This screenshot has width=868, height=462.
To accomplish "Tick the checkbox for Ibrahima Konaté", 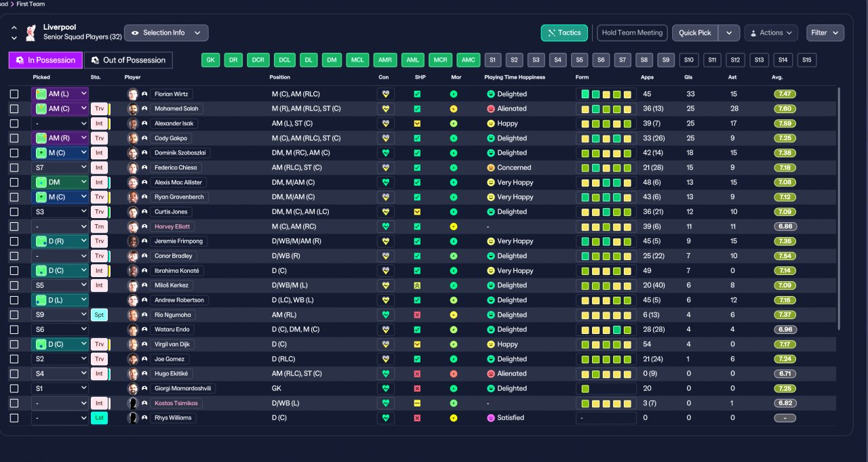I will click(14, 271).
